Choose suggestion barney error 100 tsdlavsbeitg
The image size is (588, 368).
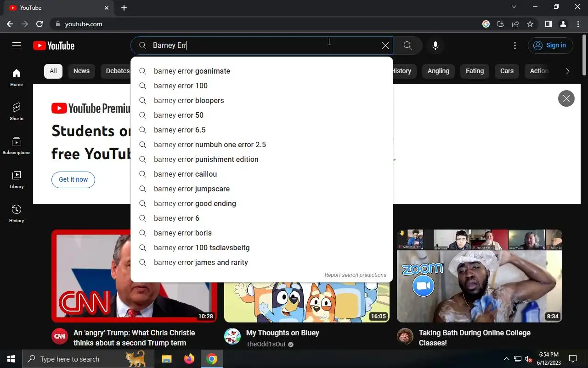click(262, 247)
